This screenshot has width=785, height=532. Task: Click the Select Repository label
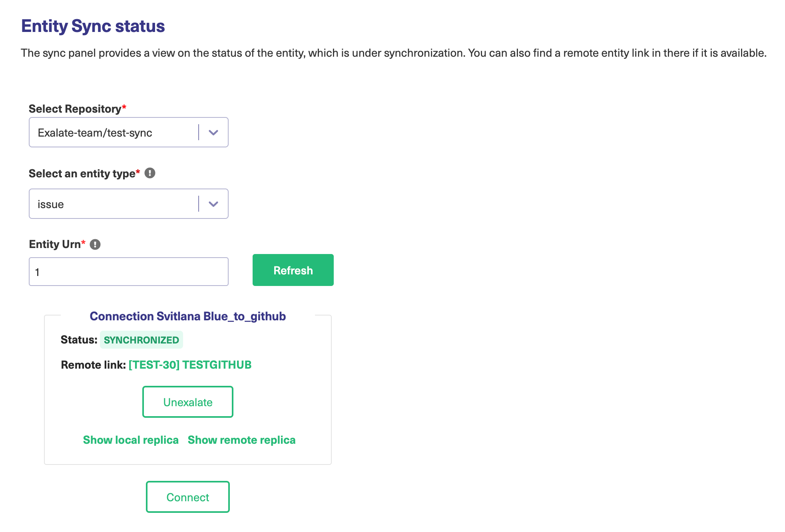[x=75, y=109]
